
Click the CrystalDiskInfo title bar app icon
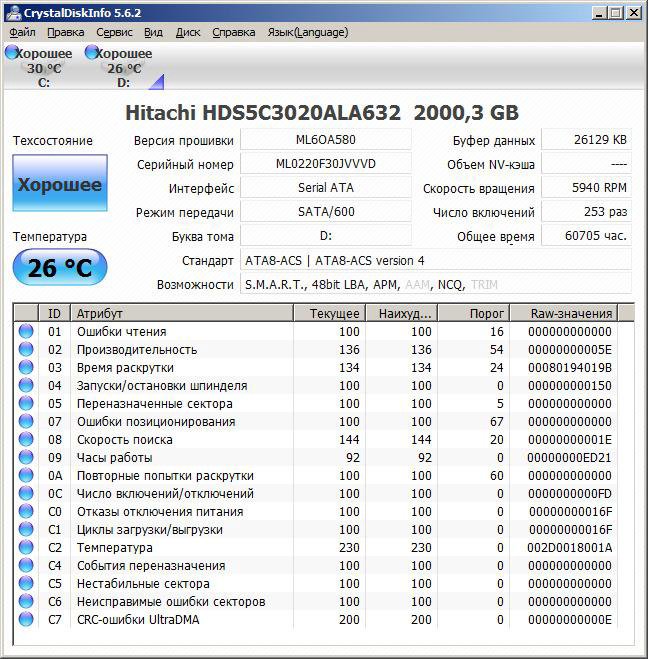click(12, 12)
